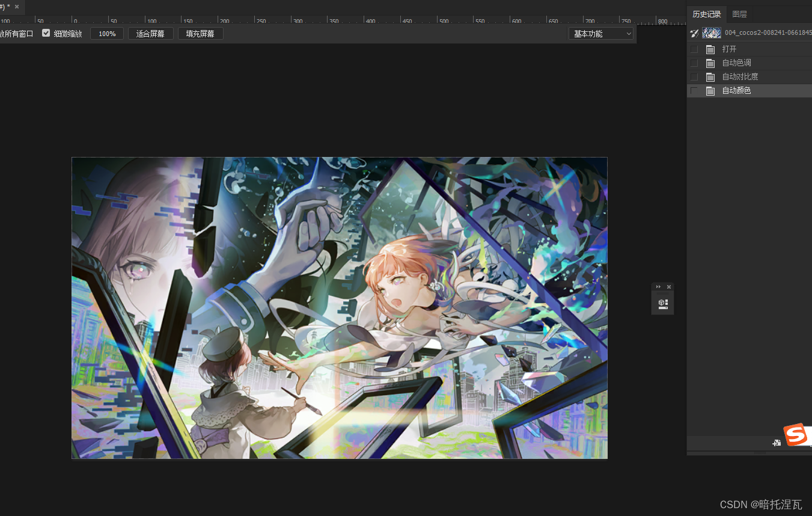Click the anime artwork on the canvas
Image resolution: width=812 pixels, height=516 pixels.
coord(340,308)
